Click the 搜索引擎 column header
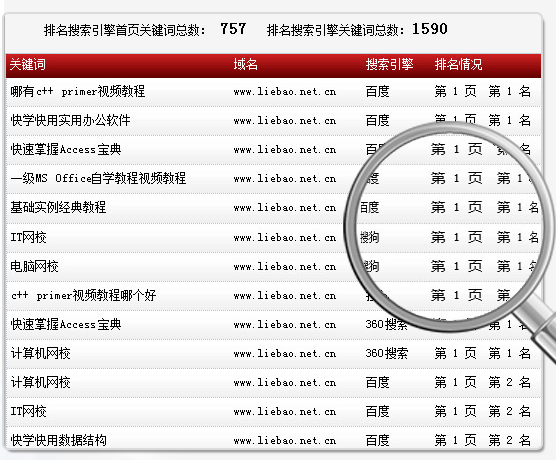 coord(389,65)
